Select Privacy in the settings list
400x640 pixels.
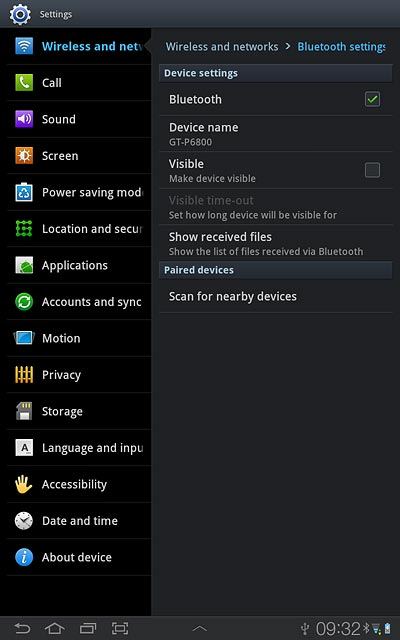click(79, 375)
